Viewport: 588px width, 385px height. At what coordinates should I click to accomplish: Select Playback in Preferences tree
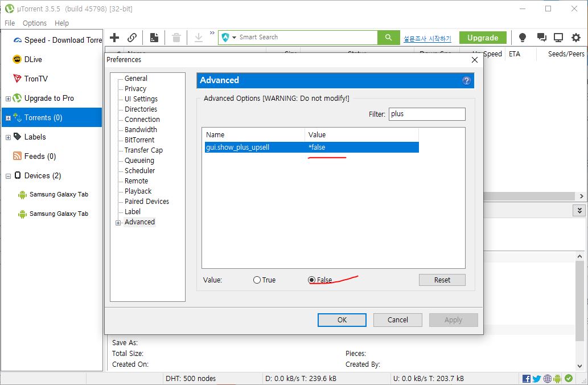138,191
